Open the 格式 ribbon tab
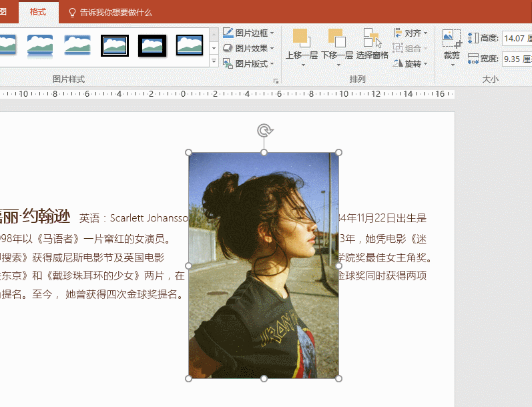The width and height of the screenshot is (532, 407). (38, 12)
